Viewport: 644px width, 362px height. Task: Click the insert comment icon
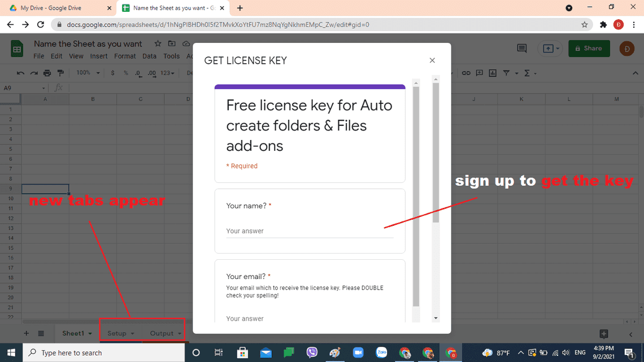(x=479, y=73)
